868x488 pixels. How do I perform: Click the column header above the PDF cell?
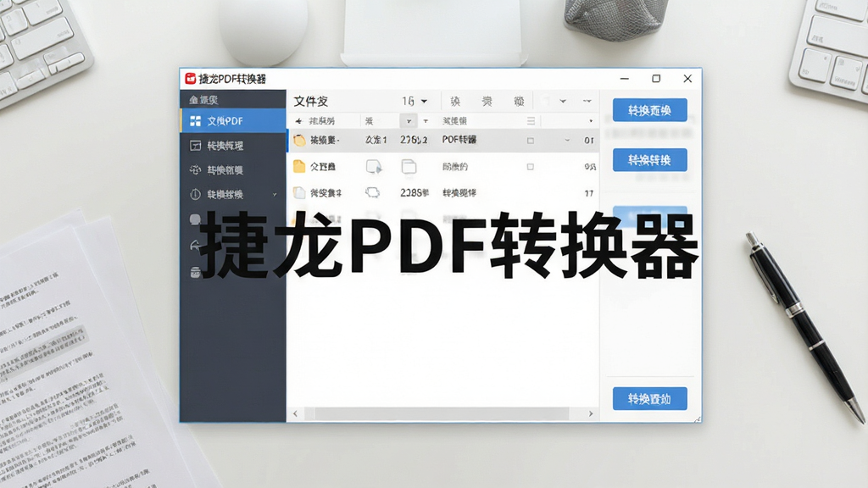pyautogui.click(x=454, y=120)
